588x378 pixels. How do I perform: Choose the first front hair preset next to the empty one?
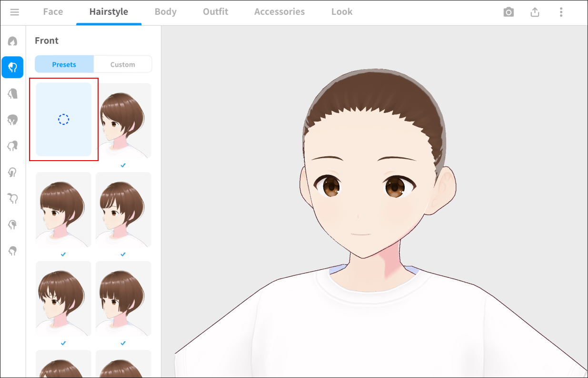point(123,121)
